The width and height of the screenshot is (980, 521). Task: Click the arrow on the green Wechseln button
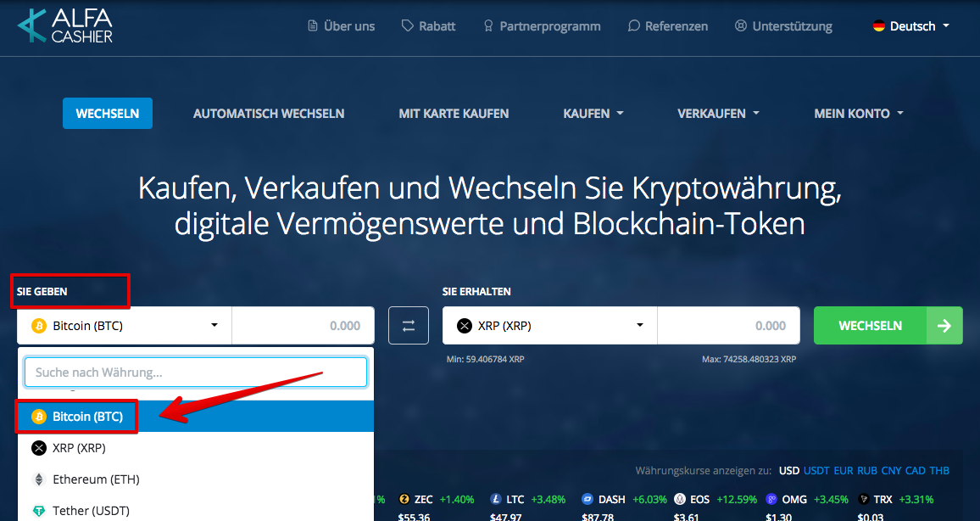(944, 325)
